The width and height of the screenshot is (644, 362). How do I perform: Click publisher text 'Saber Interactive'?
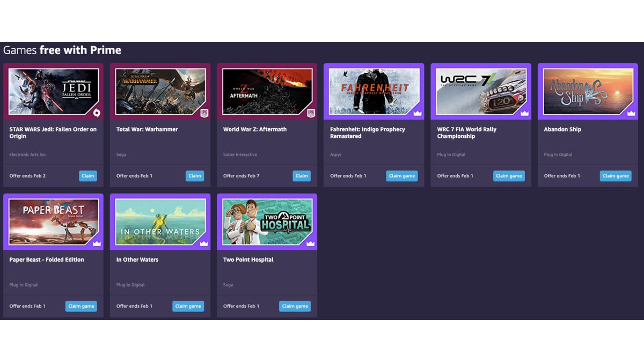click(x=240, y=154)
